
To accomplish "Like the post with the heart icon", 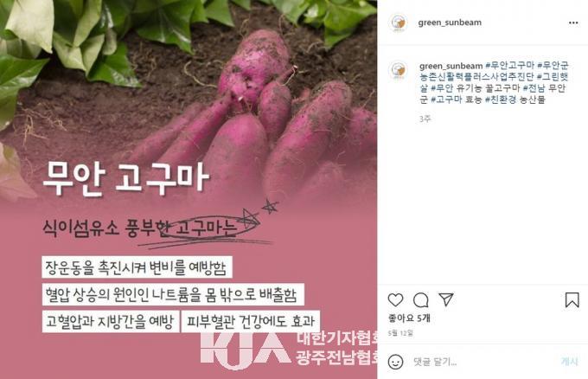I will point(395,299).
